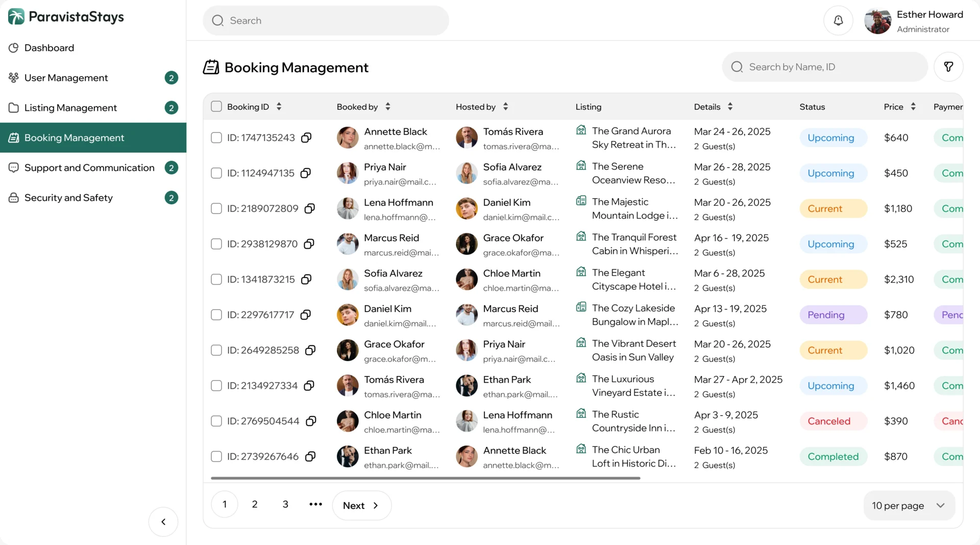
Task: Click listing icon for The Majestic Mountain Lodge
Action: click(581, 201)
